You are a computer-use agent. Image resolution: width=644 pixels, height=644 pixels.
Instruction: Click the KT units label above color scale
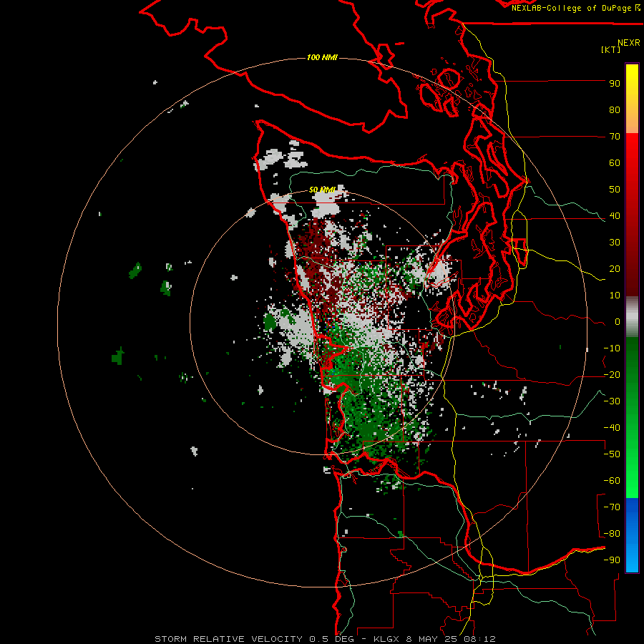coord(611,49)
